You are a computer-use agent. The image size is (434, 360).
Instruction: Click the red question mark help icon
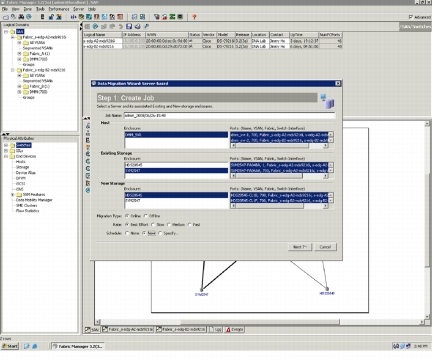point(194,17)
